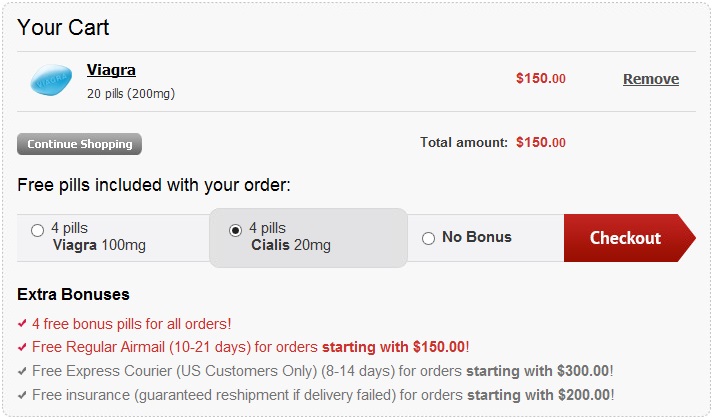Viewport: 714px width, 420px height.
Task: Click the gray checkmark beside Free Express Courier
Action: pos(22,371)
